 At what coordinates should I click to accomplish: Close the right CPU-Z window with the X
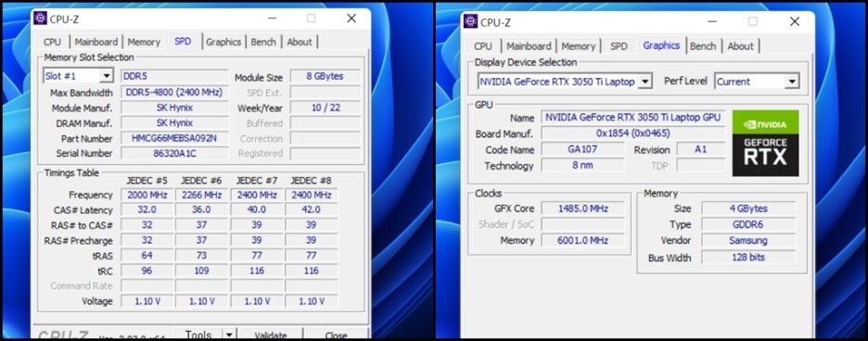795,21
